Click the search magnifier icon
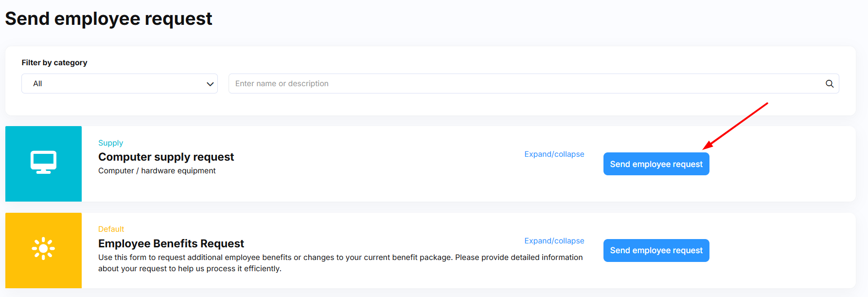 coord(829,84)
